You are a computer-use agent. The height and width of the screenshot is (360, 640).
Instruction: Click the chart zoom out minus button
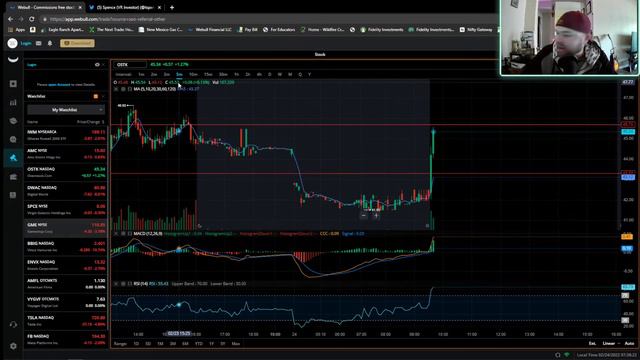pos(363,216)
